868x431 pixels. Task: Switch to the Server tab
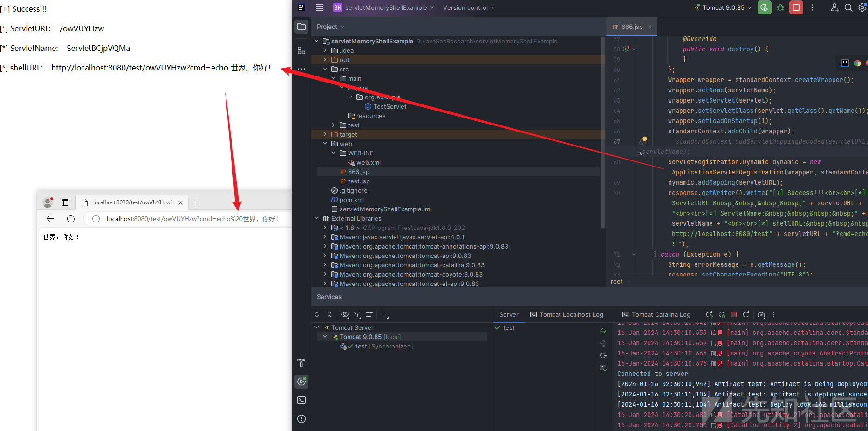(509, 314)
